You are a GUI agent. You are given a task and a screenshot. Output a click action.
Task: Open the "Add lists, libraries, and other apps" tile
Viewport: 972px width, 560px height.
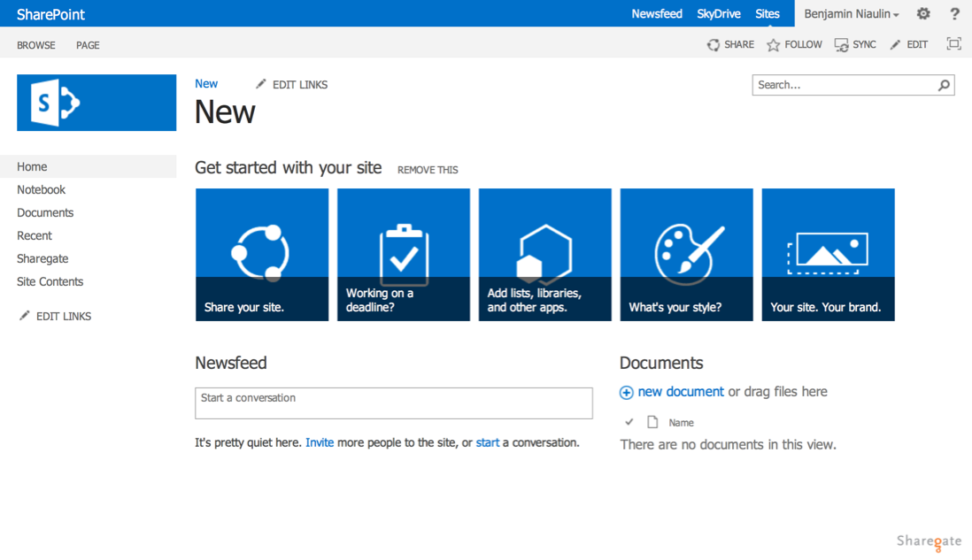(544, 254)
